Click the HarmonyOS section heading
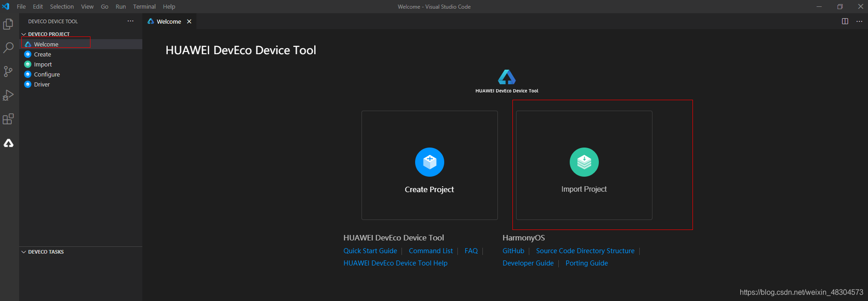 [x=523, y=238]
